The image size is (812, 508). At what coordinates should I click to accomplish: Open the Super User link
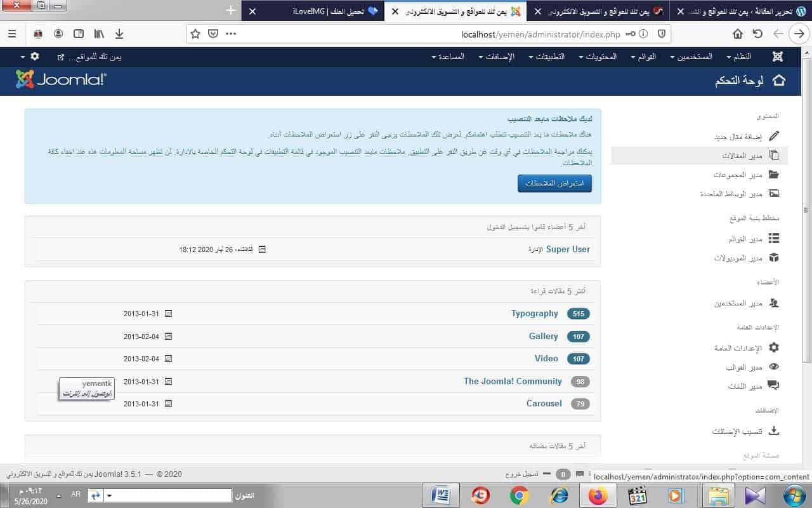pyautogui.click(x=568, y=249)
